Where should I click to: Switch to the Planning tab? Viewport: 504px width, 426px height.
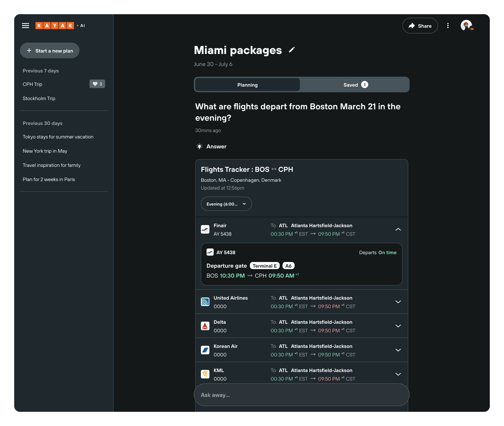(247, 85)
